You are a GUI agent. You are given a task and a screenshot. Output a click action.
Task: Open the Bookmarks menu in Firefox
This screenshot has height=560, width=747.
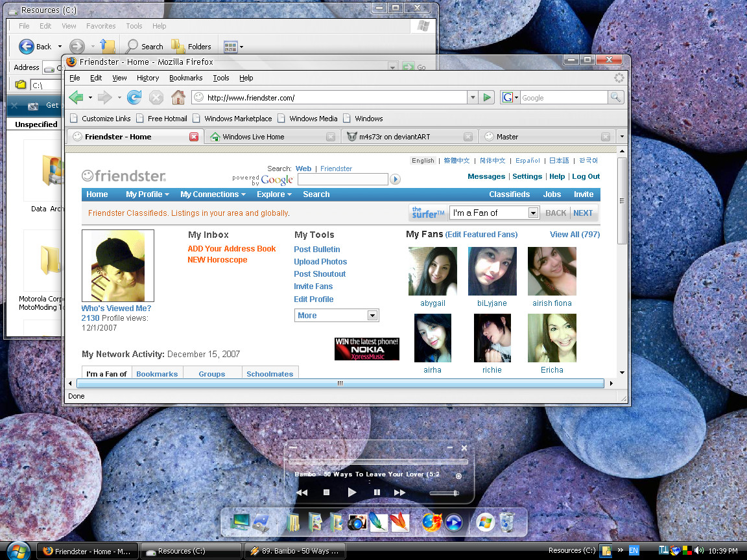186,78
